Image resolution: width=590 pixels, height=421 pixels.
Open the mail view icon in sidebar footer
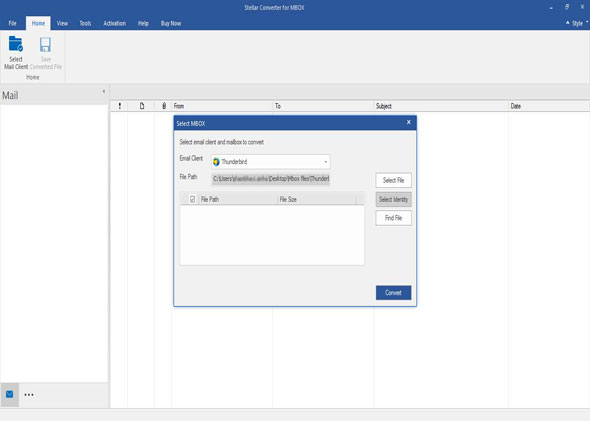10,394
